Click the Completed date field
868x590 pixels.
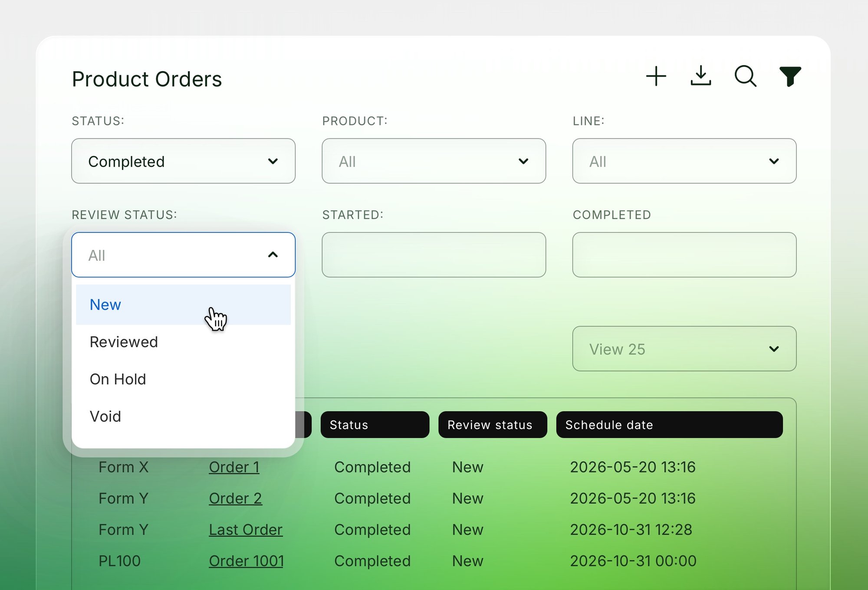[684, 255]
